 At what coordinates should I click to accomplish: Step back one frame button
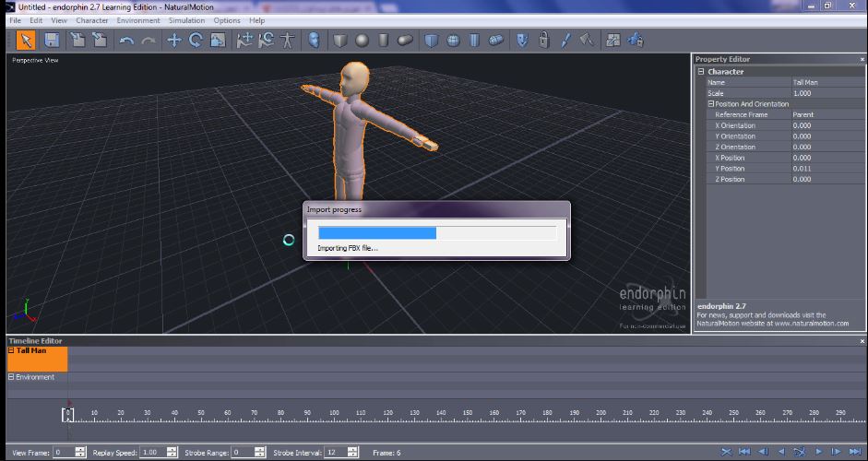[763, 452]
